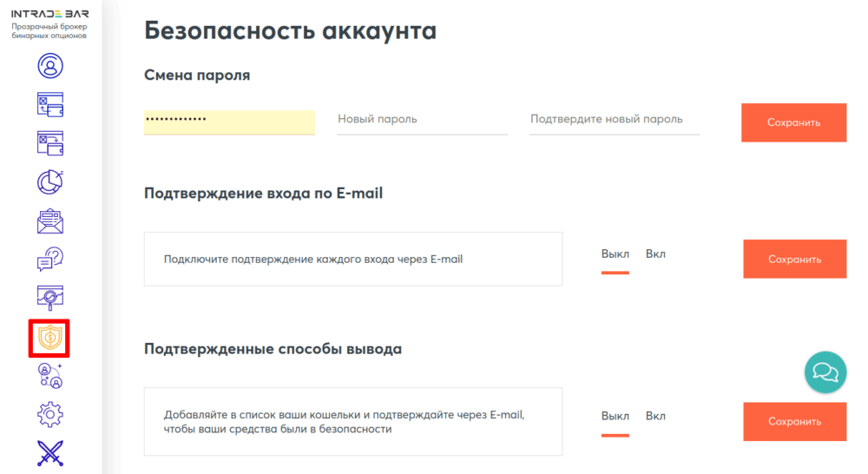Open the envelope messages icon
This screenshot has width=868, height=474.
point(49,221)
